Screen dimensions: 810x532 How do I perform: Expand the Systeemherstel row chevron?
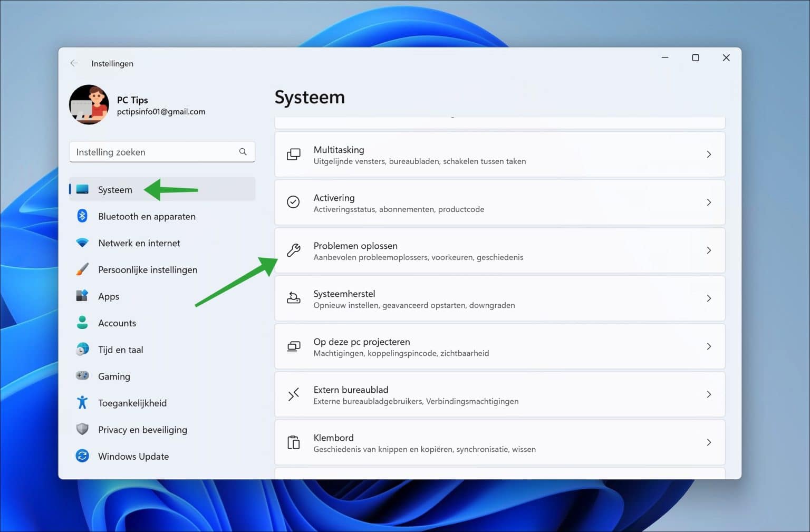709,298
